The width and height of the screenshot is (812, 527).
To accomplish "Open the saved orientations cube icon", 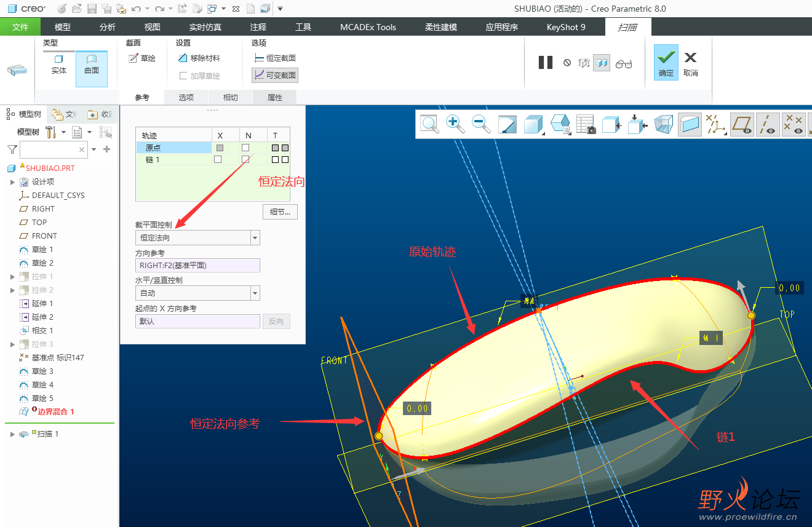I will click(x=560, y=125).
